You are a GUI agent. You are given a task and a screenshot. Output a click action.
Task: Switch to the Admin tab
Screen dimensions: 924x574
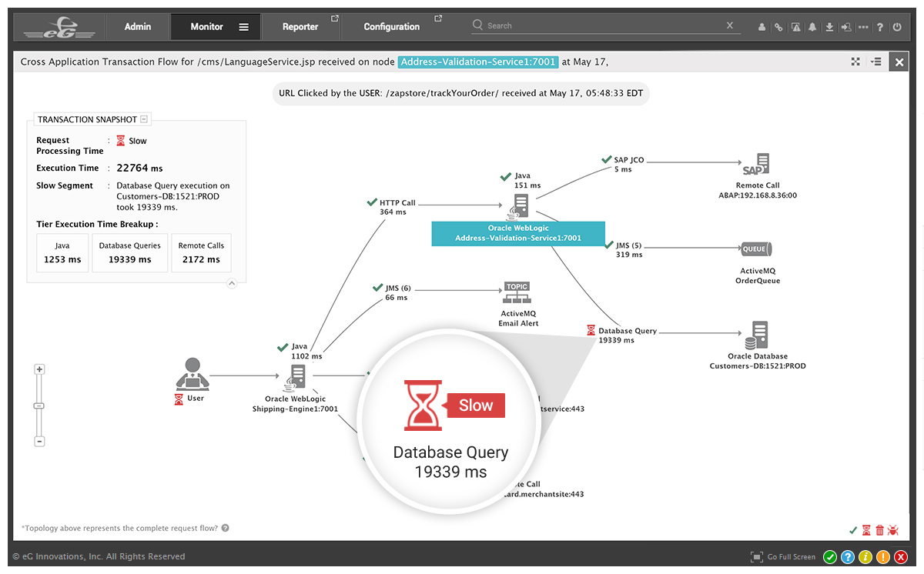click(x=138, y=26)
